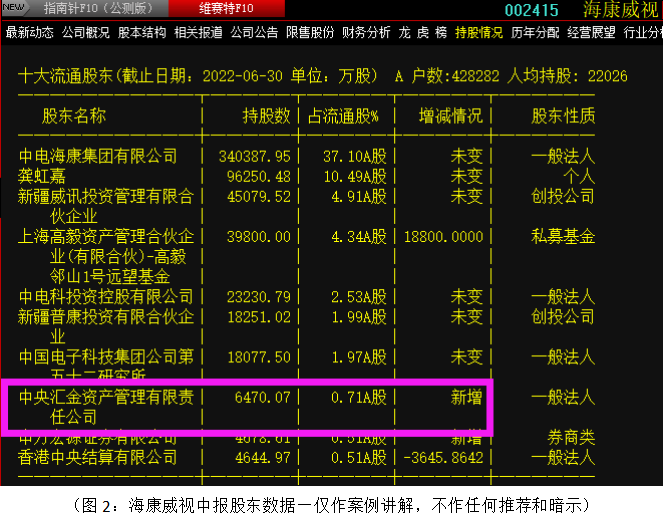The width and height of the screenshot is (663, 520).
Task: Click 私募基金 shareholder type
Action: tap(563, 236)
